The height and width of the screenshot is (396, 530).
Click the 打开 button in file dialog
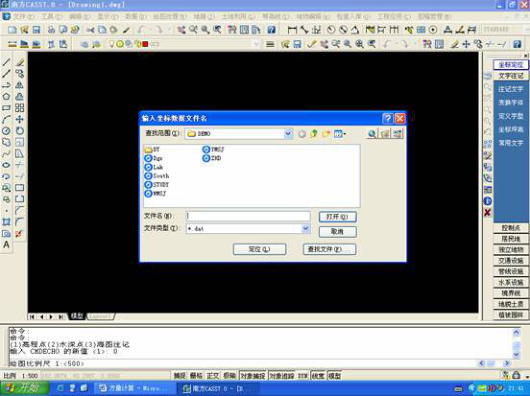tap(337, 217)
